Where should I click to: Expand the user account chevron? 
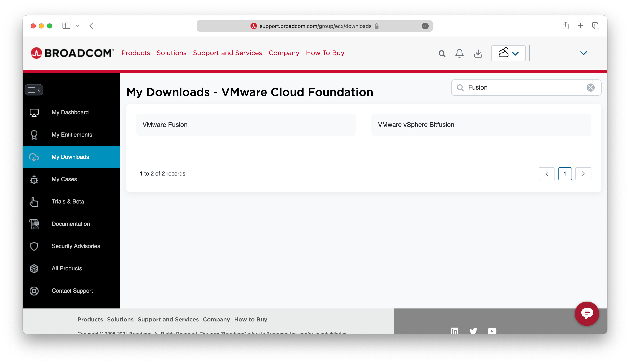[583, 53]
